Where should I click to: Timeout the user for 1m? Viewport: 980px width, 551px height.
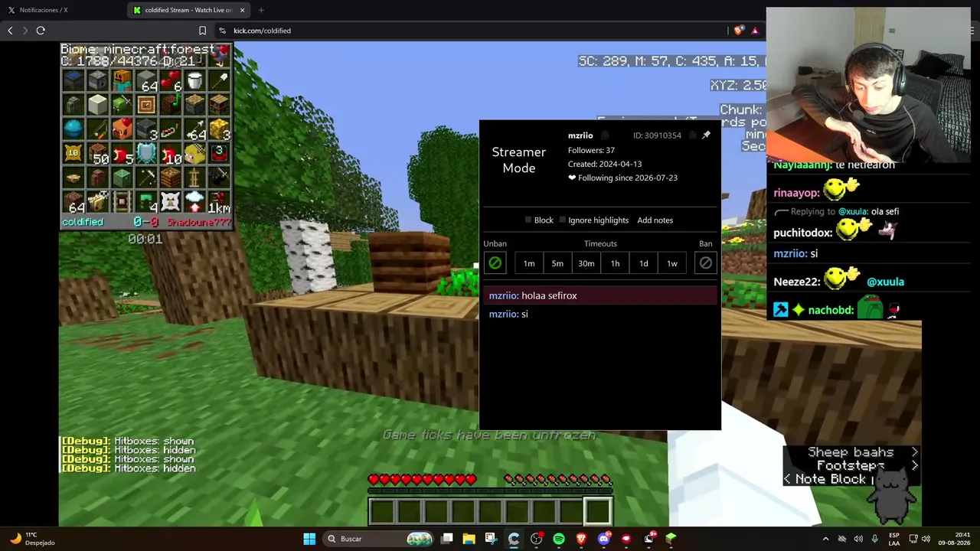(529, 263)
